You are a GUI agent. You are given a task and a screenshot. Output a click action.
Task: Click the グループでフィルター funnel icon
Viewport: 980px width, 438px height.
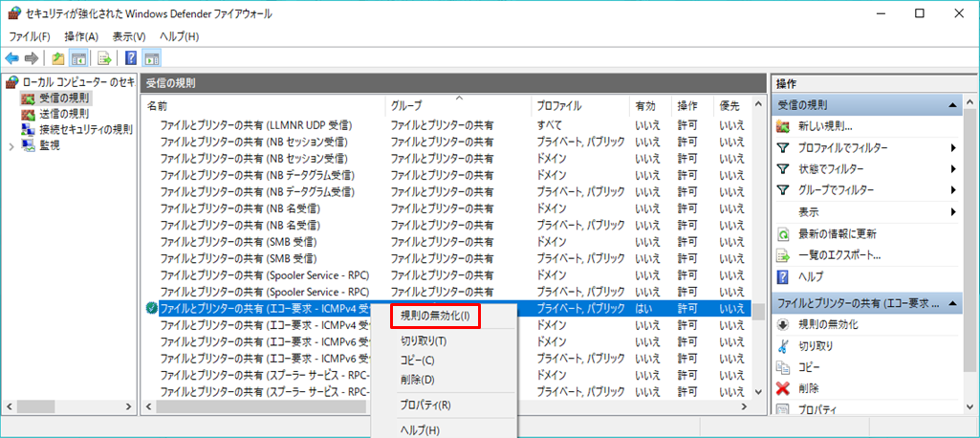click(783, 190)
